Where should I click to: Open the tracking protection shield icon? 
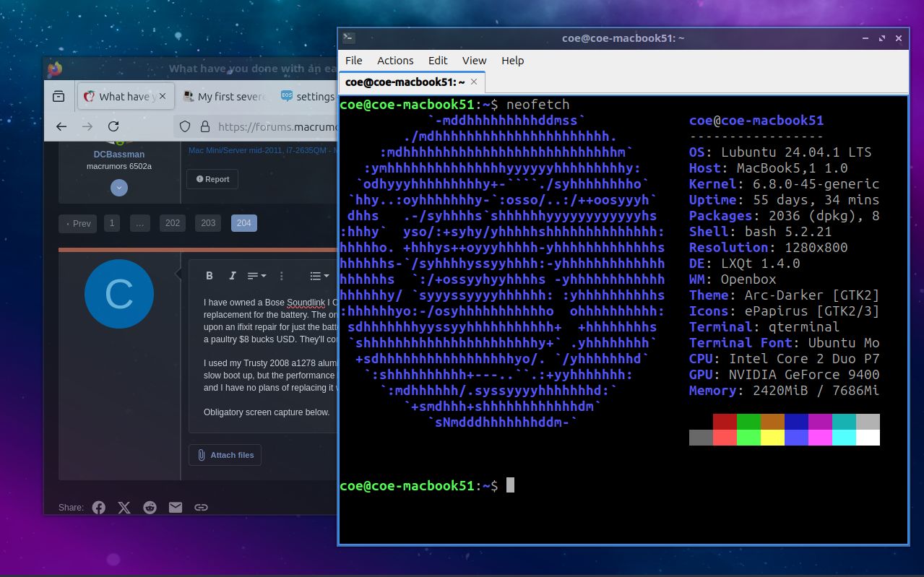point(185,126)
